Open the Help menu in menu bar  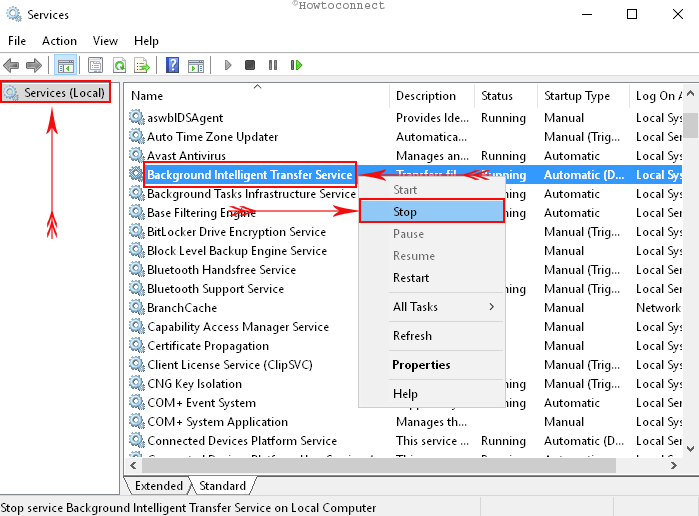[x=146, y=41]
